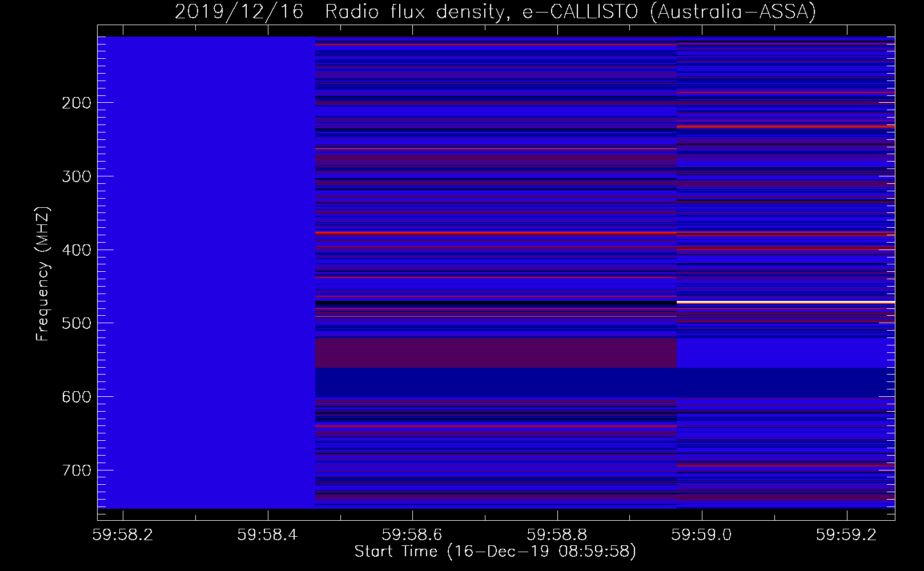This screenshot has width=924, height=571.
Task: Click the 700 frequency tick label
Action: 77,471
